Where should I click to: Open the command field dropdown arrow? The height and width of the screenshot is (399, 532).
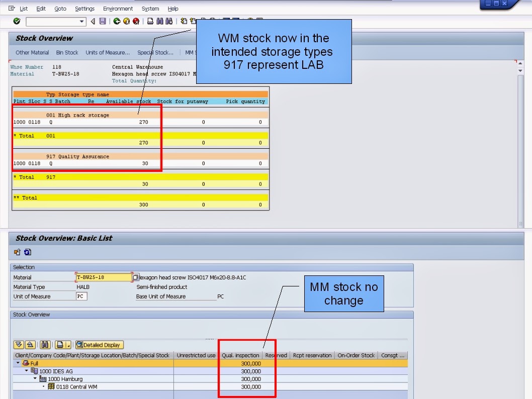[82, 22]
